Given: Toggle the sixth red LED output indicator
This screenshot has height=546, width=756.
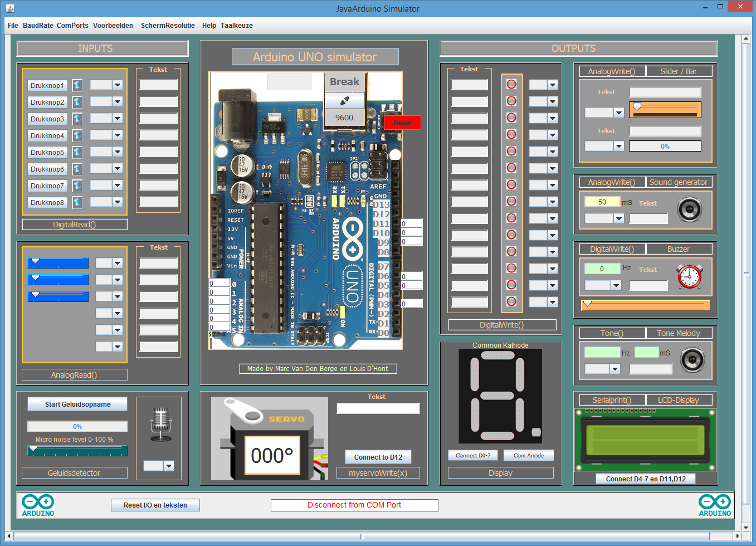Looking at the screenshot, I should tap(511, 168).
